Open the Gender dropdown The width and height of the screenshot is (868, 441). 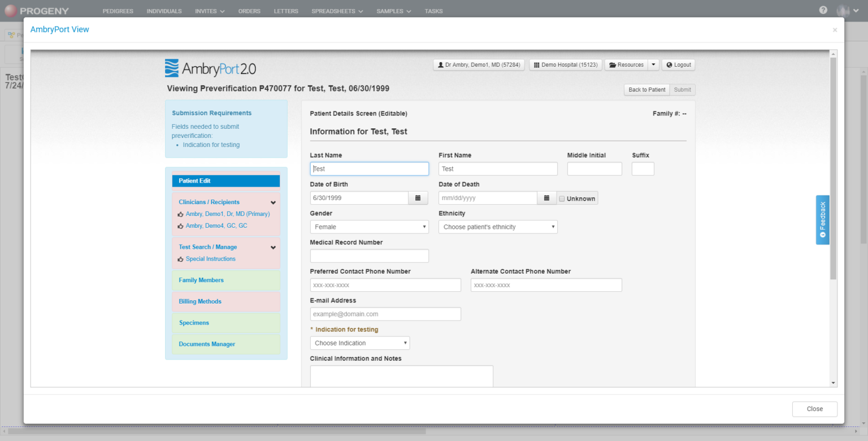(370, 227)
